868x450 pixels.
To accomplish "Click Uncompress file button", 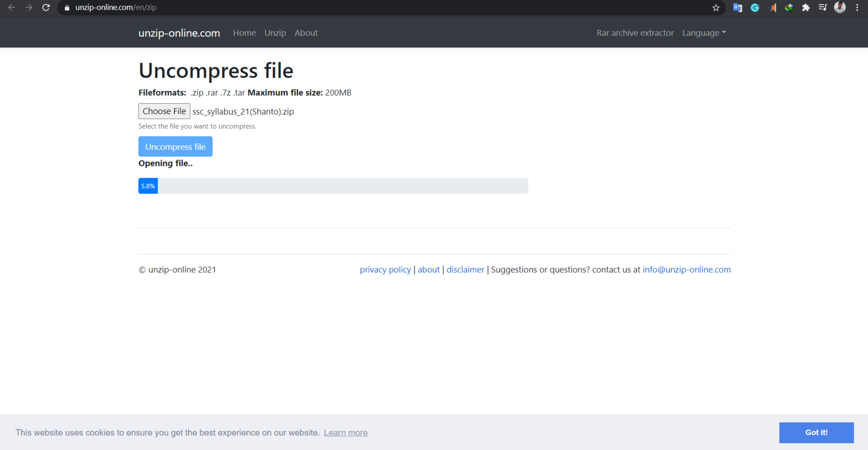I will [175, 147].
